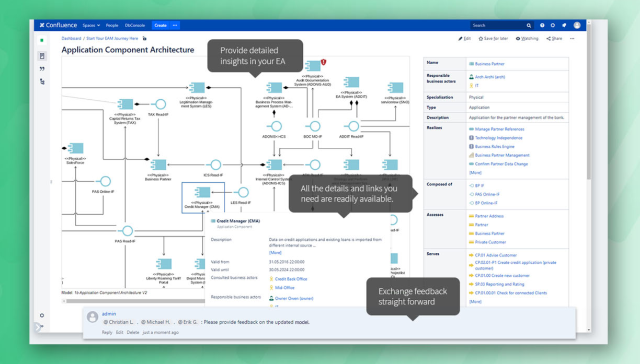Expand [More] under Serves
Image resolution: width=640 pixels, height=364 pixels.
(x=475, y=301)
